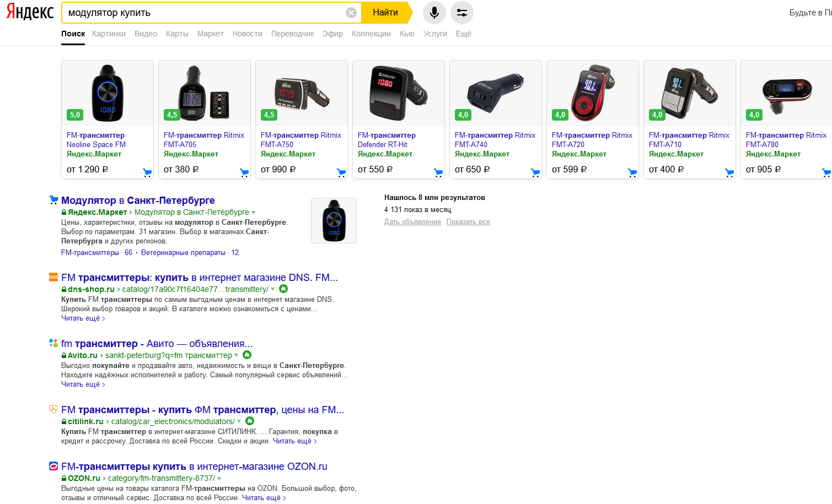Open 'Ветеринарные препараты · 12' sitelink
Viewport: 832px width, 504px height.
coord(190,253)
